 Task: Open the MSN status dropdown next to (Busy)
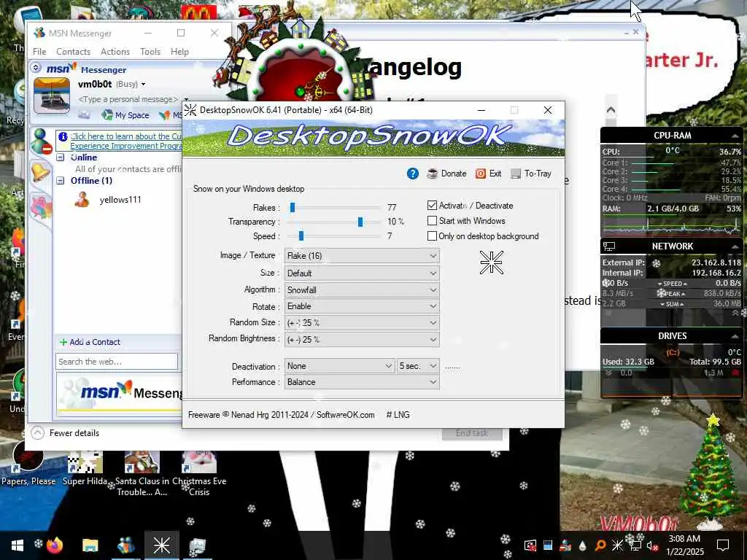[143, 85]
